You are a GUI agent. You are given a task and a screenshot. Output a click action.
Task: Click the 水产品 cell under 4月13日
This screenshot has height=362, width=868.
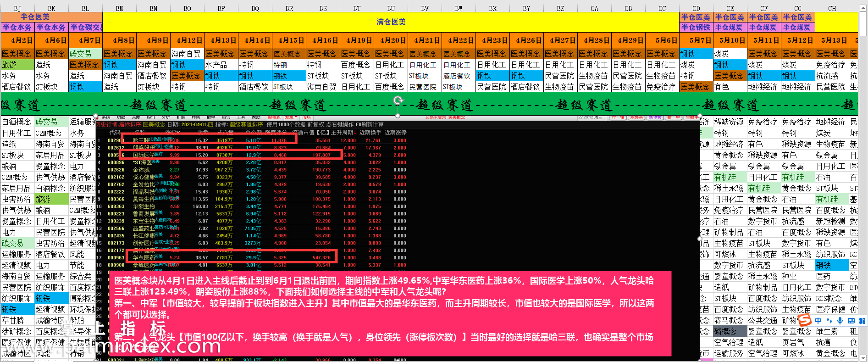(221, 65)
